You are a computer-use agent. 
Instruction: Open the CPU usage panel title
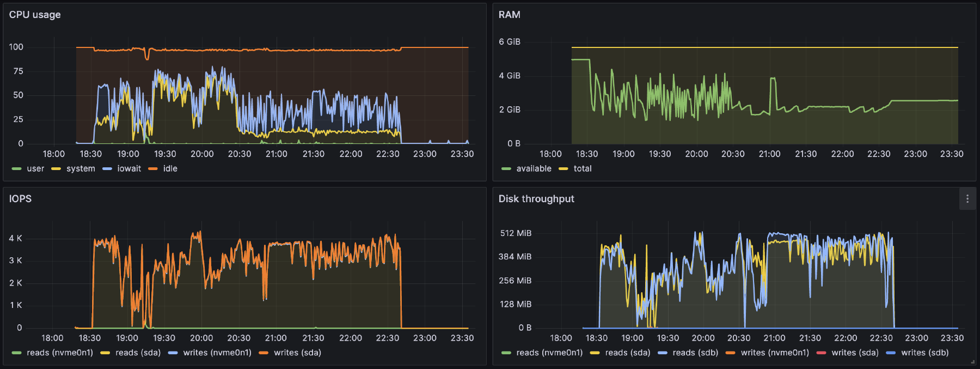coord(35,15)
